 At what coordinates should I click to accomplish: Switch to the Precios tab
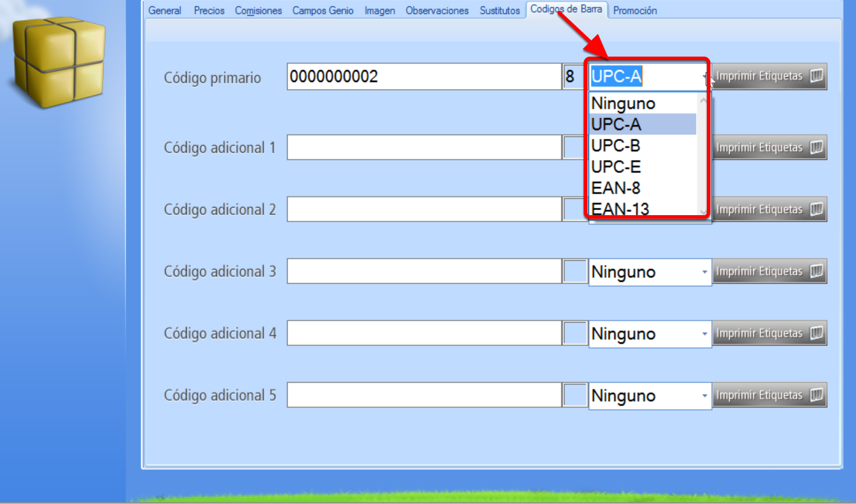[x=209, y=11]
